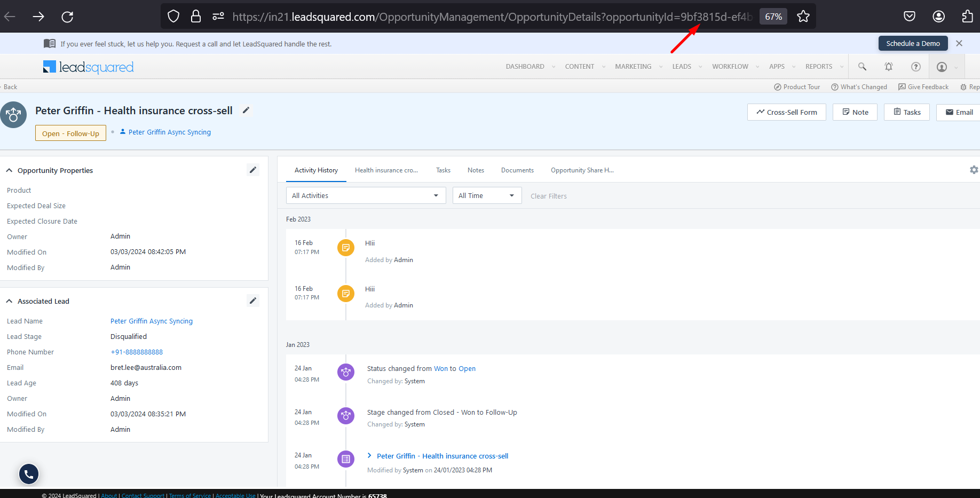Click the Schedule a Demo button
This screenshot has width=980, height=498.
point(913,43)
